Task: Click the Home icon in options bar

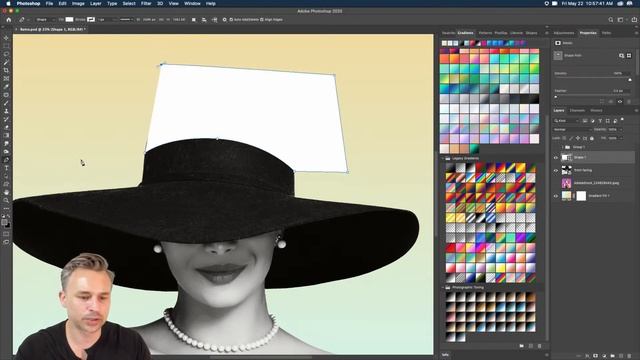Action: point(8,20)
